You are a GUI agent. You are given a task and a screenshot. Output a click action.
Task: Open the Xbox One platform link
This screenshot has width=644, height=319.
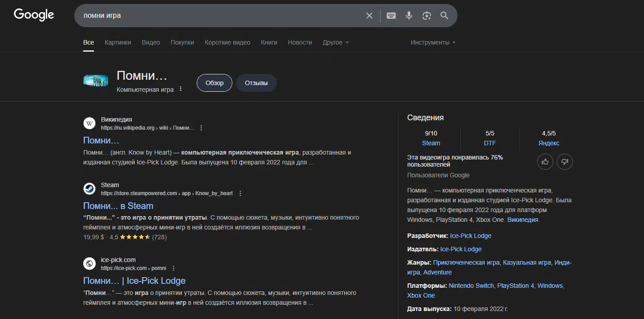[x=421, y=295]
